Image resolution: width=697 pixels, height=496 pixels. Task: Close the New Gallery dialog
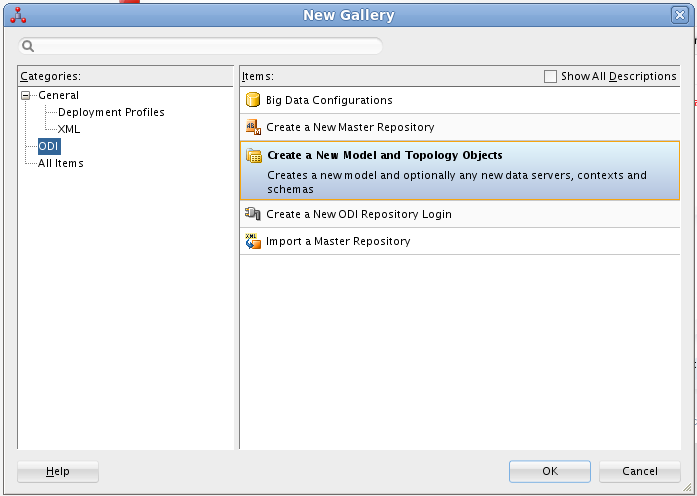[679, 15]
